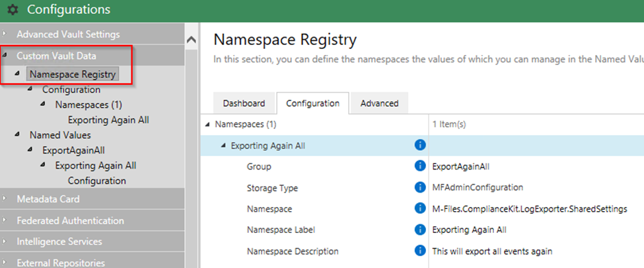
Task: Expand Metadata Card section arrow
Action: pos(5,199)
